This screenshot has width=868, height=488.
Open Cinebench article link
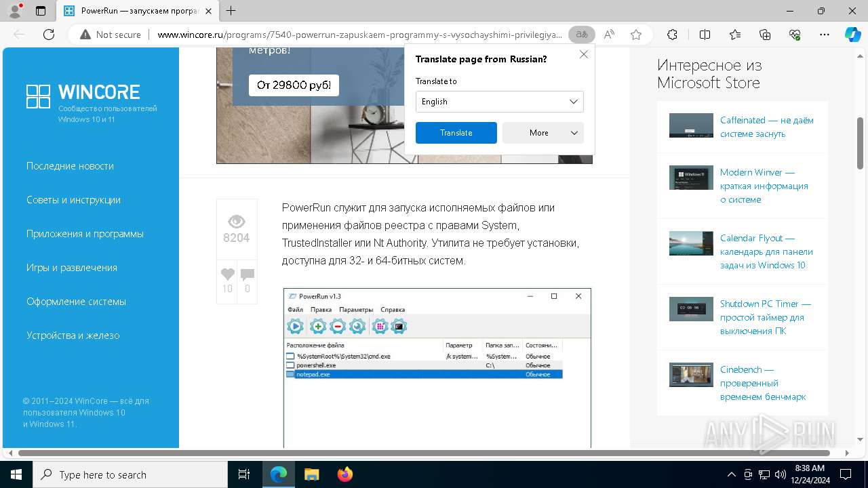coord(763,383)
